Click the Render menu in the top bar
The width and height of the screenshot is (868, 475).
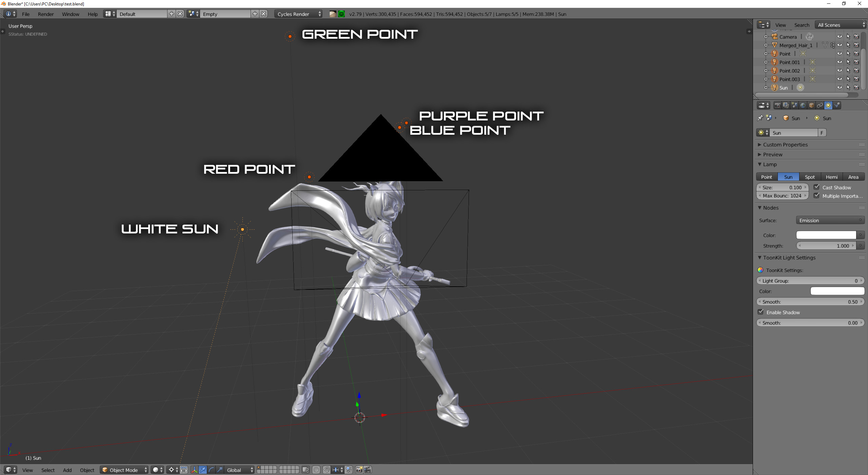click(46, 14)
